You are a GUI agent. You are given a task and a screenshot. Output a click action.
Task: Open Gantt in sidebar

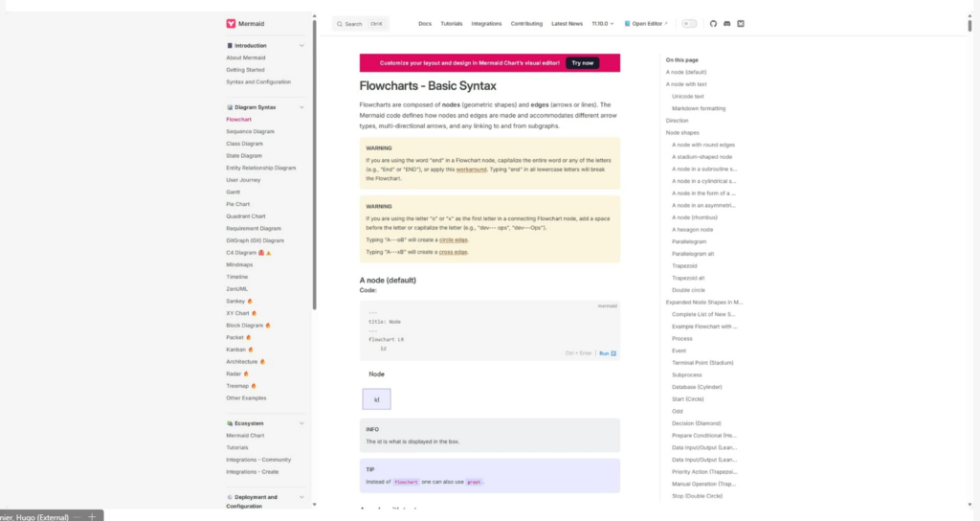pos(234,192)
